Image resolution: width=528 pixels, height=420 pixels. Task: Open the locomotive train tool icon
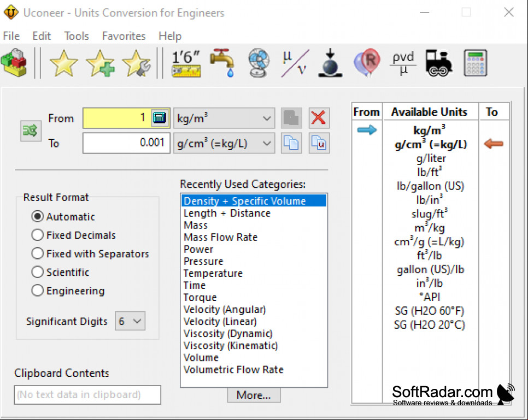[438, 63]
